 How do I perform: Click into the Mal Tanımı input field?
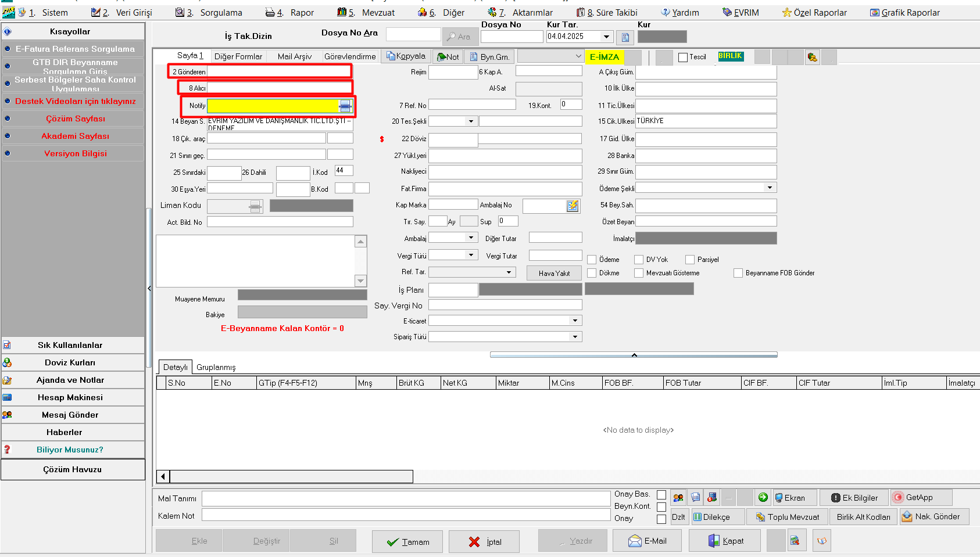pos(406,499)
